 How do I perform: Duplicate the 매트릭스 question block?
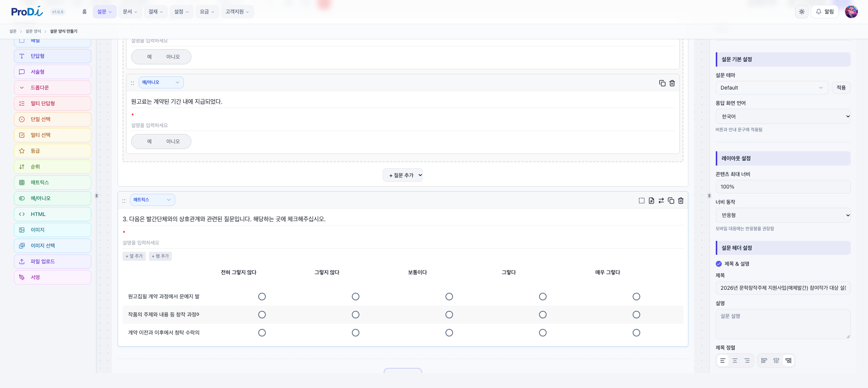pyautogui.click(x=671, y=201)
